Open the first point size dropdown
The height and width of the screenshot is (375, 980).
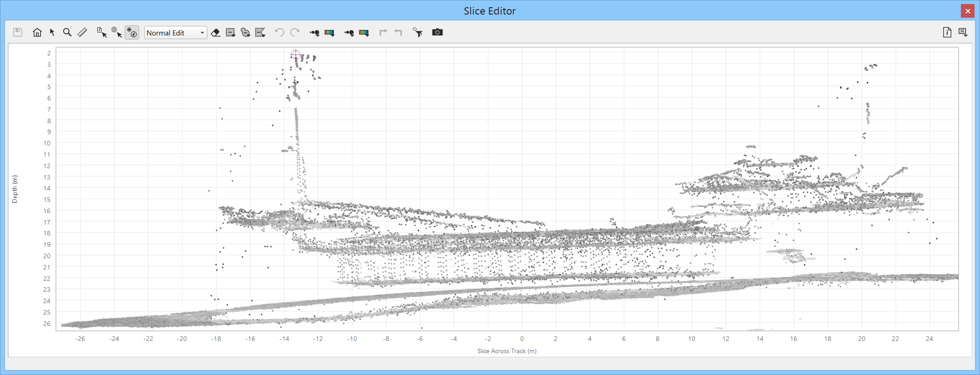click(x=315, y=33)
